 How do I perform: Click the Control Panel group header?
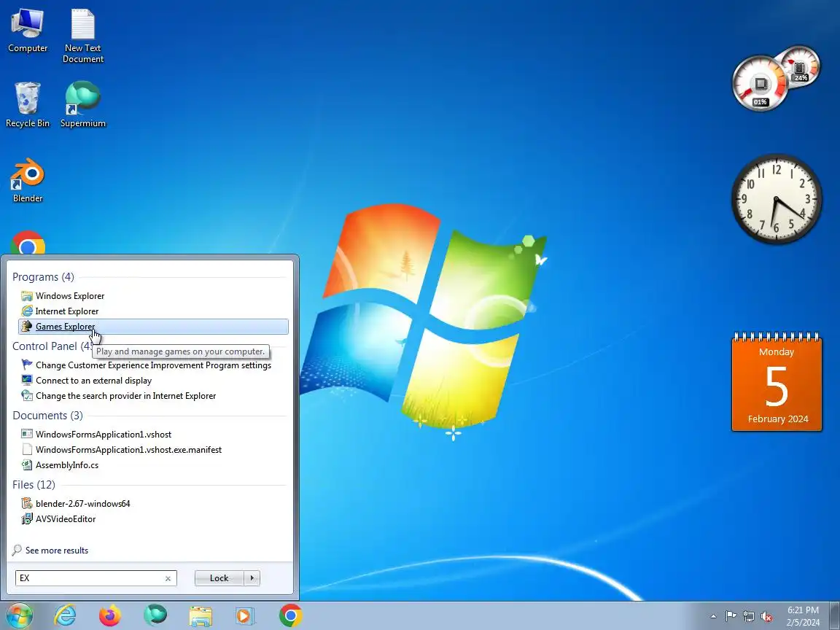[x=52, y=346]
